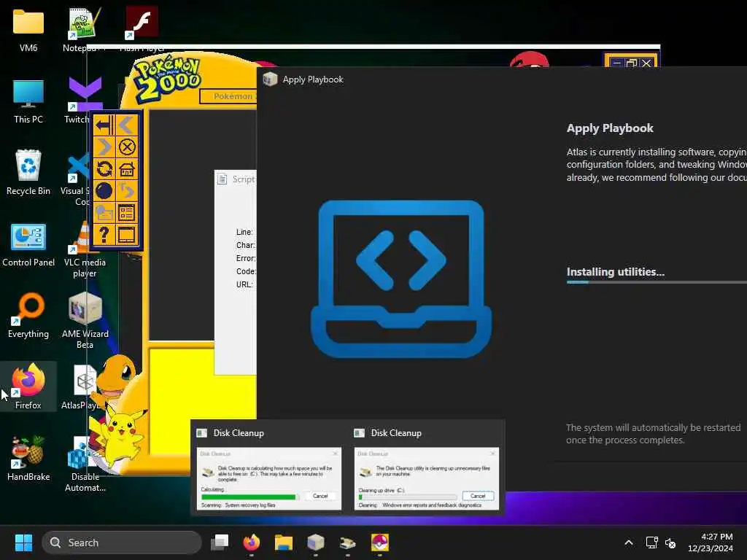The width and height of the screenshot is (747, 560).
Task: Open File Explorer from taskbar
Action: tap(284, 542)
